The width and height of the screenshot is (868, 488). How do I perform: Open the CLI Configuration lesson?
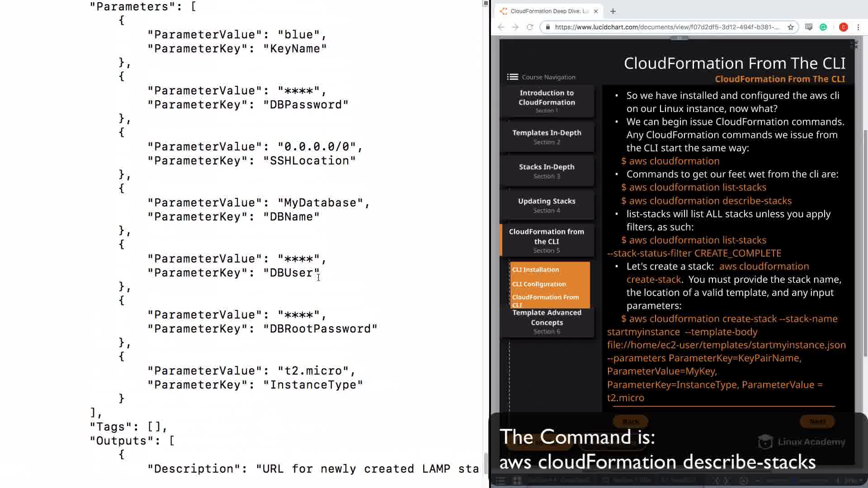[x=539, y=284]
